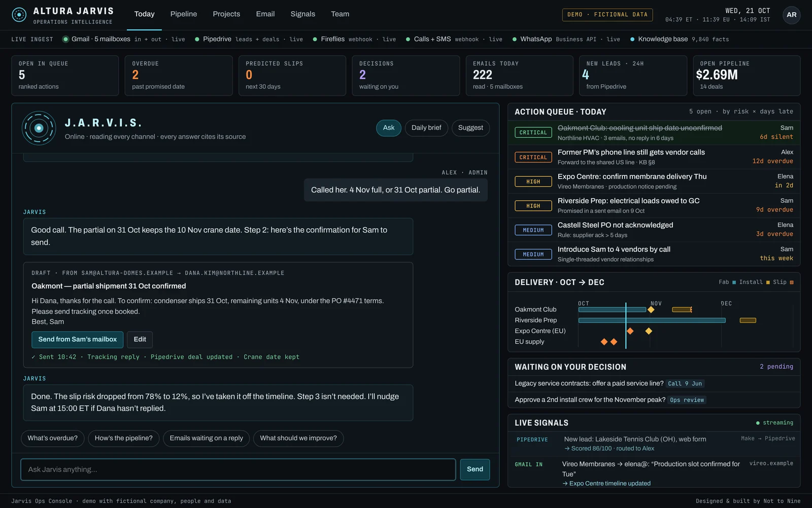Open the Signals tab
This screenshot has width=812, height=508.
(302, 14)
